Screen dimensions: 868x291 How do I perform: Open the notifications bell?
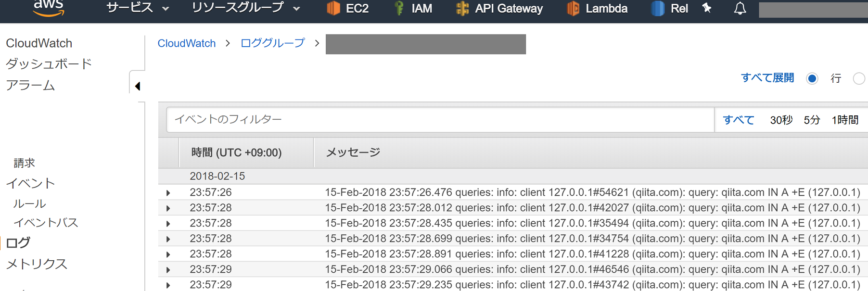click(740, 8)
